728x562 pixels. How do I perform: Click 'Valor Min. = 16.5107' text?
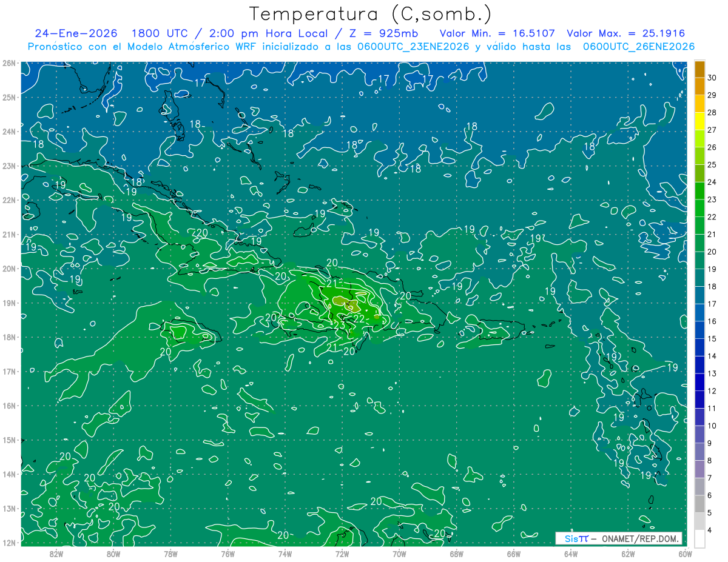497,33
